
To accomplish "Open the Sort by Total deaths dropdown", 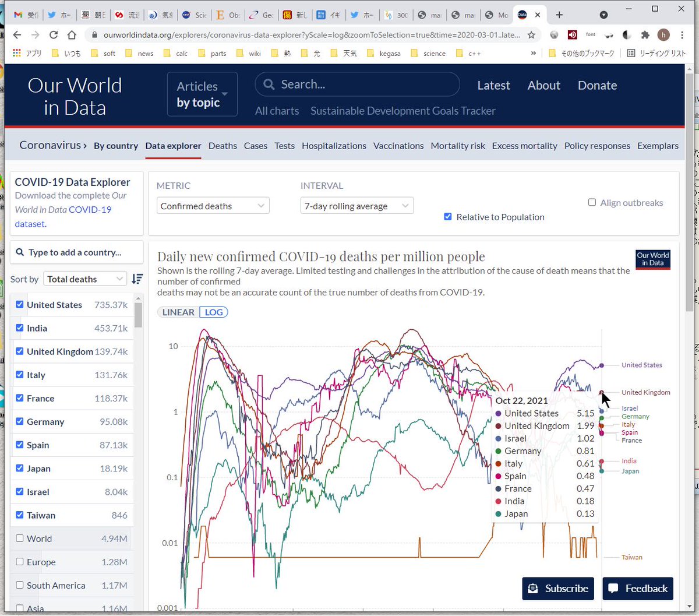I will tap(85, 279).
